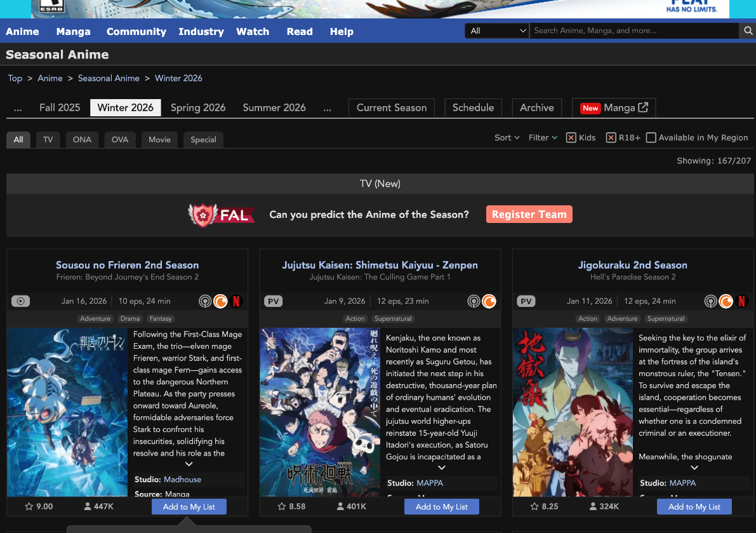
Task: Click Jujutsu Kaisen's broadcast antenna icon
Action: click(474, 302)
